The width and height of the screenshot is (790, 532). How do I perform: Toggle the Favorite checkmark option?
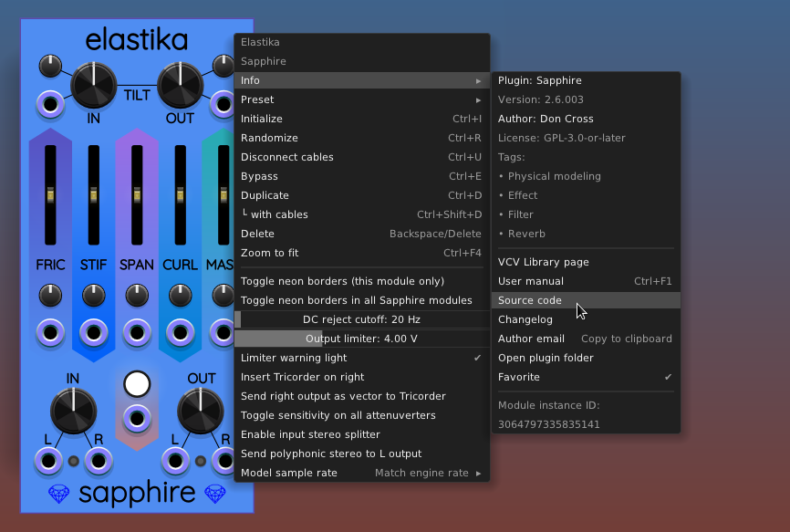[585, 377]
